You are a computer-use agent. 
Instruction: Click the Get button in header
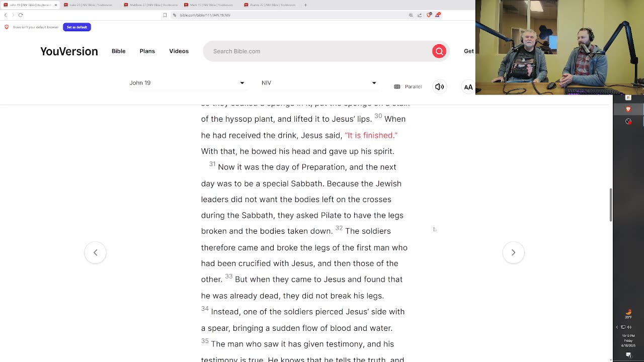[469, 51]
